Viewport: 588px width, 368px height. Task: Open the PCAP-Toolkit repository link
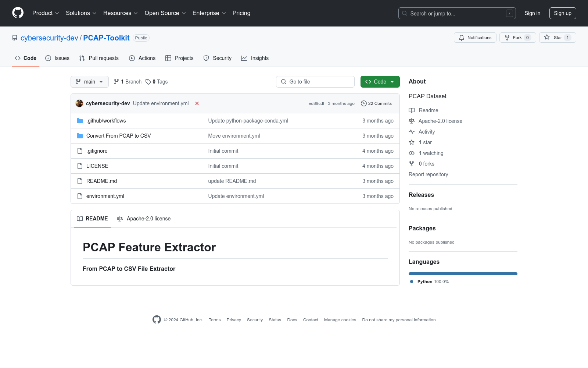pos(107,38)
